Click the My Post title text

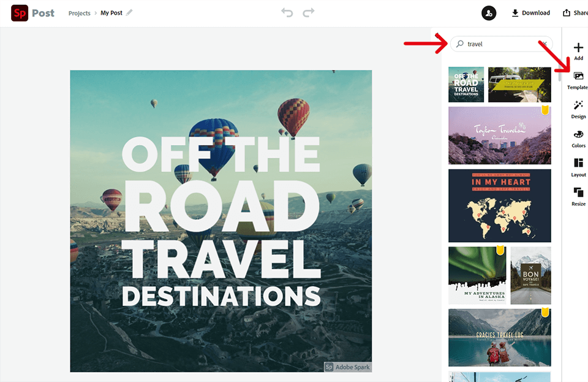111,13
